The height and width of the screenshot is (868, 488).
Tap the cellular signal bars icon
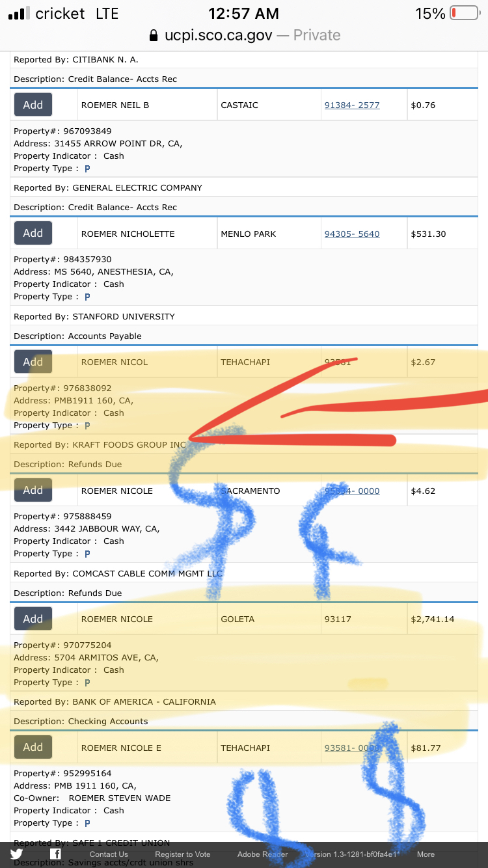pyautogui.click(x=18, y=13)
